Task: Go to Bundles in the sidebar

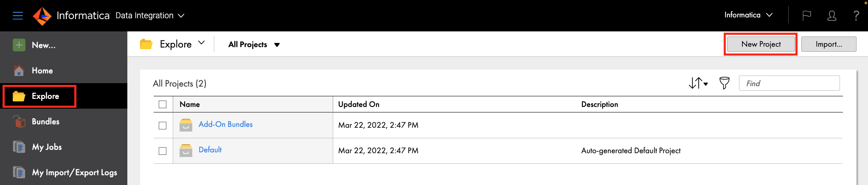Action: click(45, 122)
